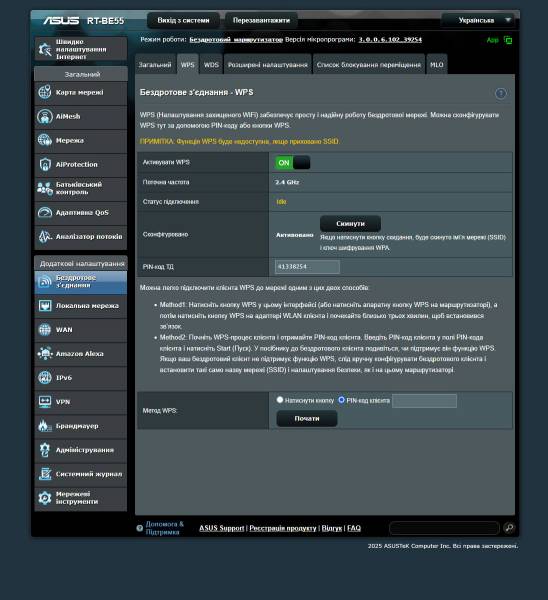The image size is (548, 600).
Task: Click the Скинути reset button
Action: [x=350, y=223]
